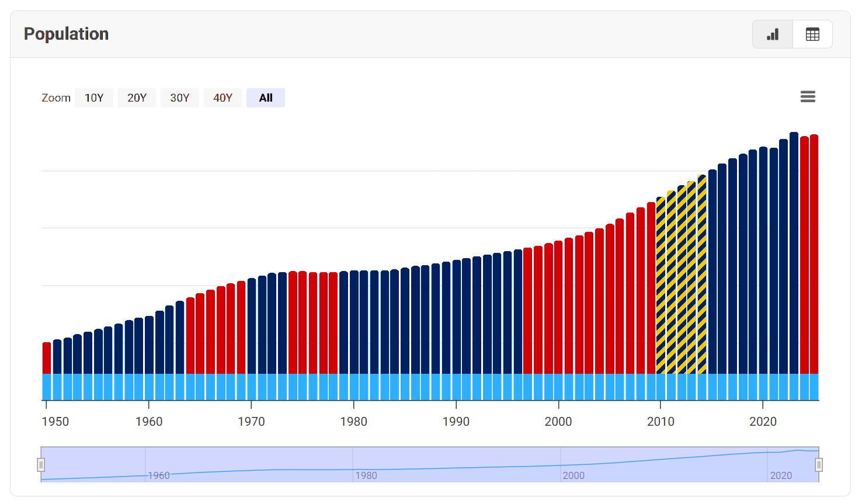Screen dimensions: 862x504
Task: Select the All zoom button
Action: point(266,98)
